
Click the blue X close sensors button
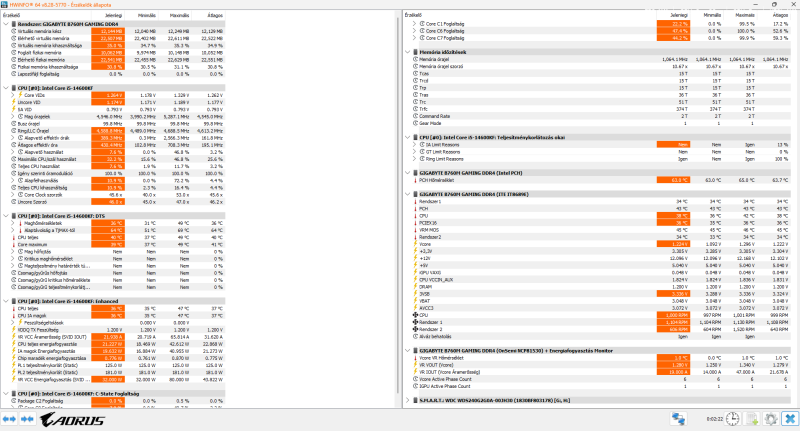790,419
